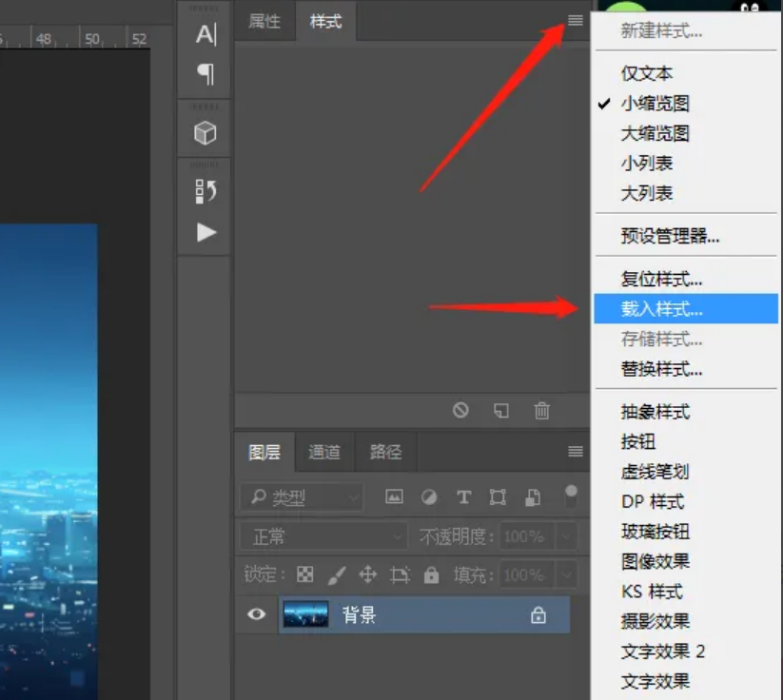Switch to the 通道 tab
This screenshot has width=783, height=700.
(x=324, y=452)
